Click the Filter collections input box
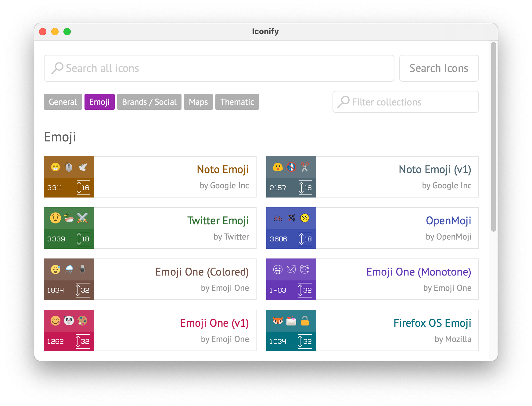532x406 pixels. pos(405,102)
